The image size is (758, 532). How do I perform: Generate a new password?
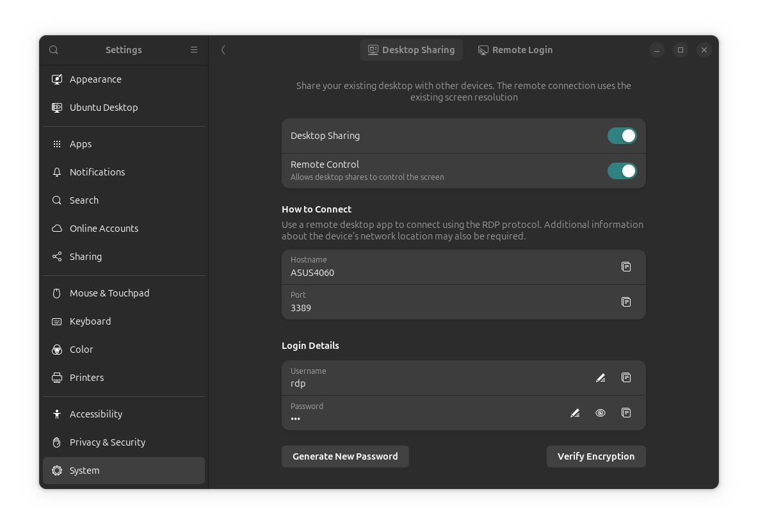345,456
